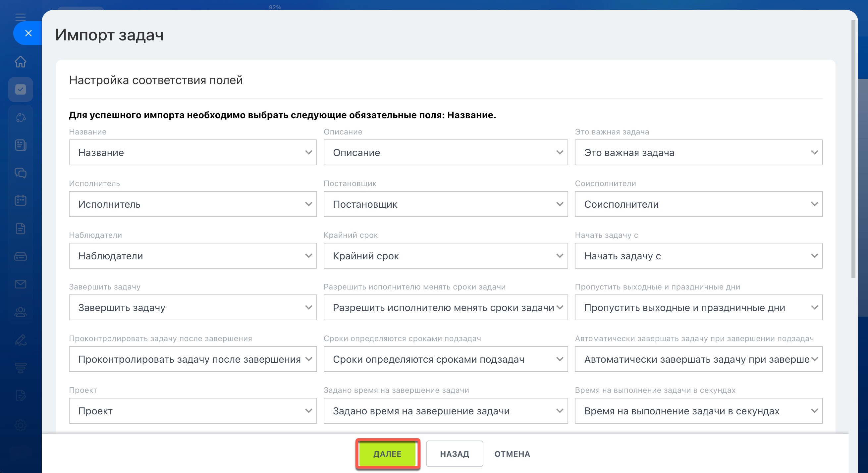Open the Проект mapping dropdown
868x473 pixels.
[193, 411]
